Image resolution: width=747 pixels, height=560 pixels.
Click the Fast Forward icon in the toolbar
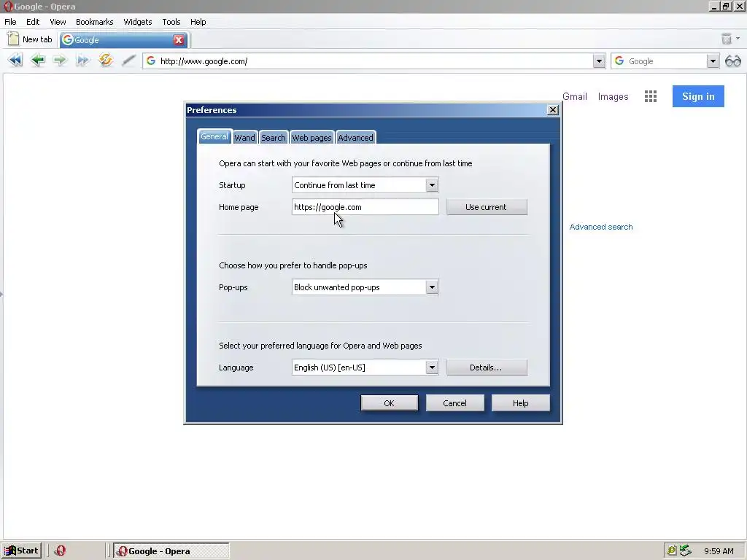click(82, 60)
